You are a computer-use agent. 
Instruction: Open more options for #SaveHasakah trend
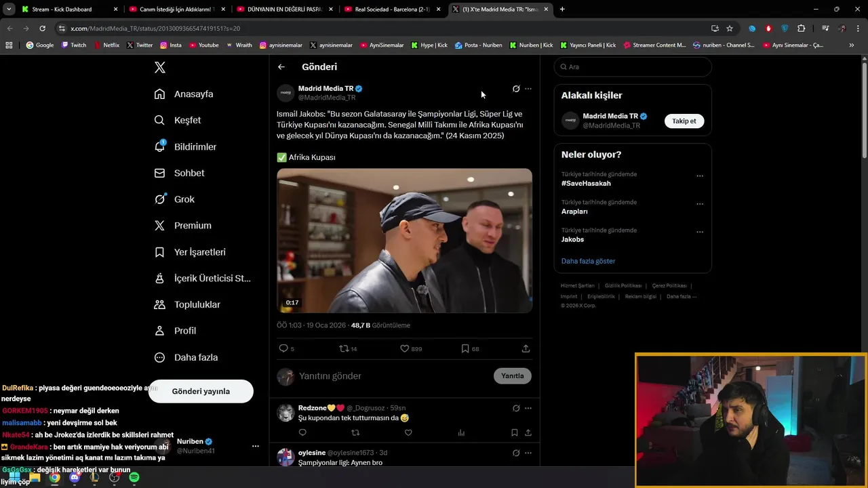(x=700, y=176)
